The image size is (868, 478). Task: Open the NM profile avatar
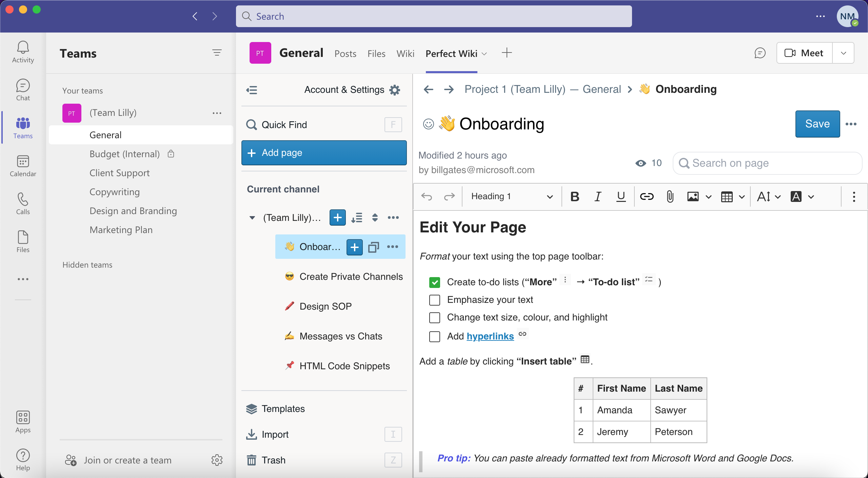coord(847,16)
